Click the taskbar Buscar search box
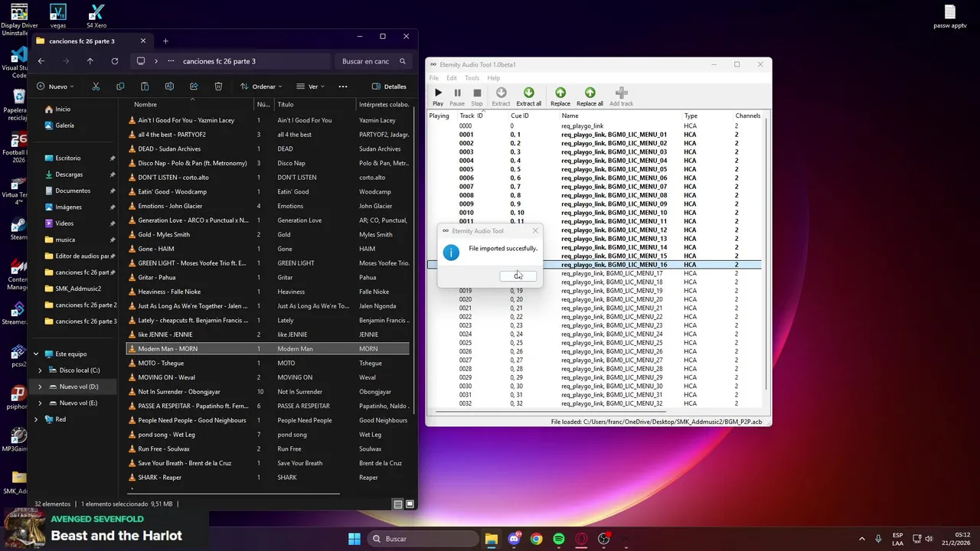Image resolution: width=980 pixels, height=551 pixels. (423, 539)
